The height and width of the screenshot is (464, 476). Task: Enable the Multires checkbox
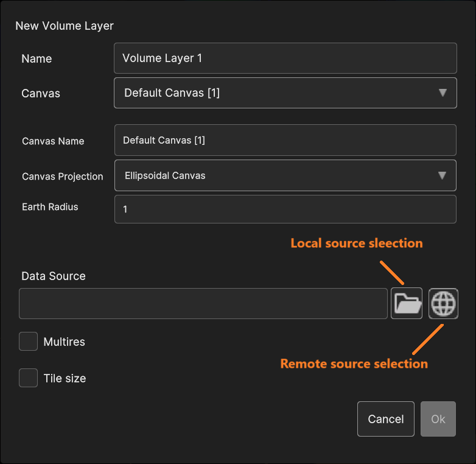[28, 342]
